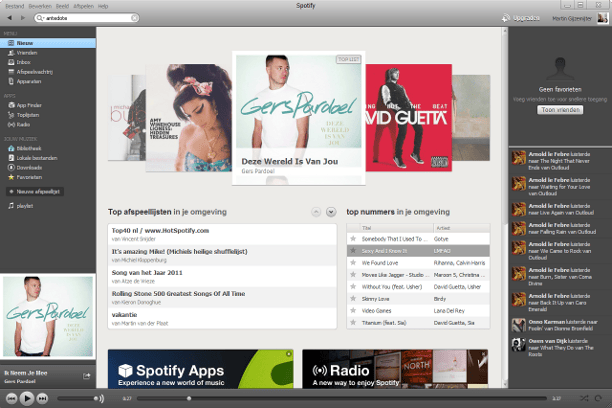Open the Help menu
This screenshot has width=612, height=408.
point(103,6)
